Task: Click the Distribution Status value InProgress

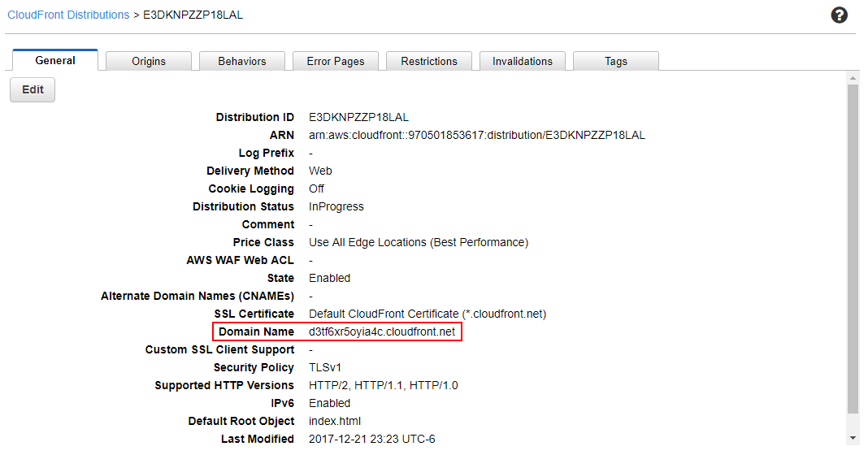Action: coord(336,206)
